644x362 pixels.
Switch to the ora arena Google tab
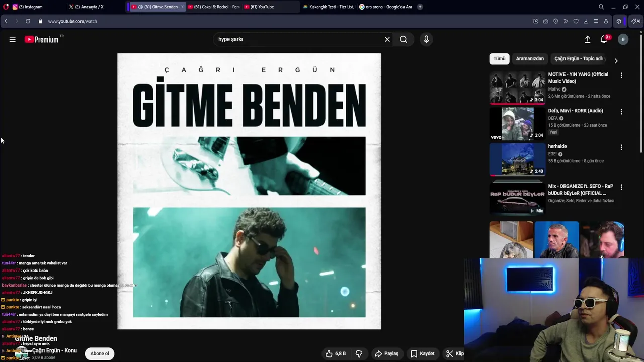pos(385,7)
